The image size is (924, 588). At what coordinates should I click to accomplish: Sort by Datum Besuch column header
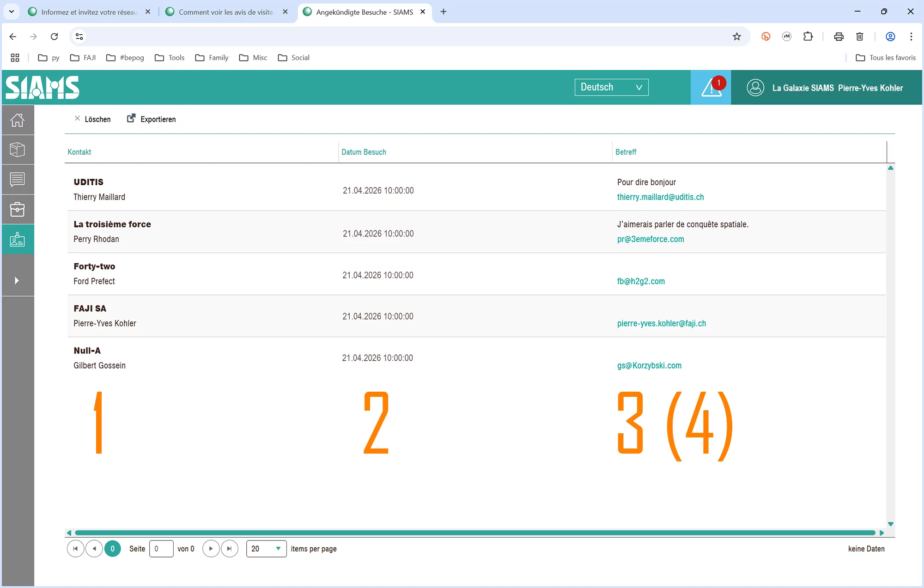pos(364,152)
